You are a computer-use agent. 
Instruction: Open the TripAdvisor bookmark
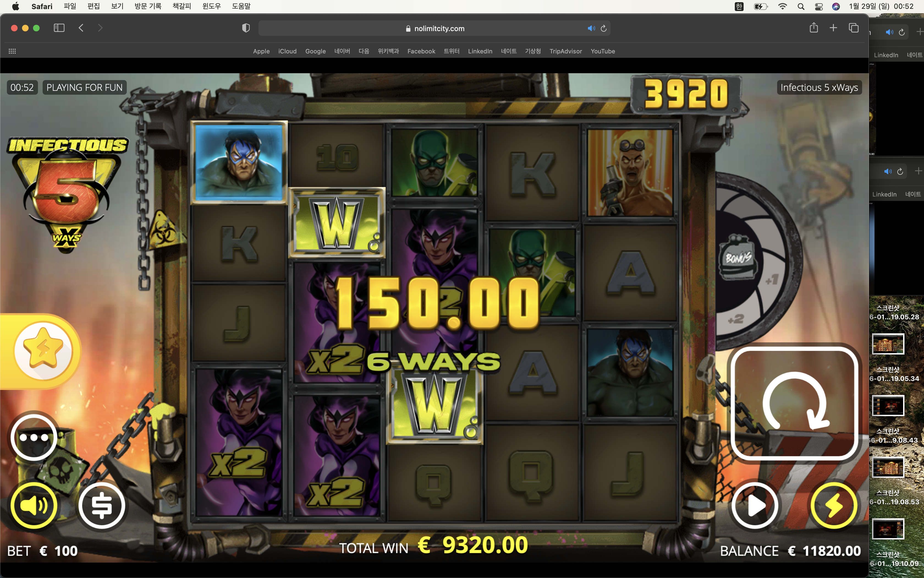pyautogui.click(x=565, y=51)
